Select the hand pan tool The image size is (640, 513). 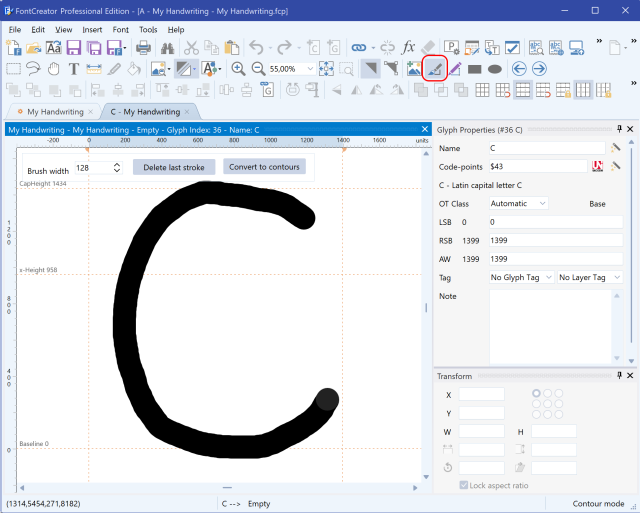pyautogui.click(x=54, y=68)
